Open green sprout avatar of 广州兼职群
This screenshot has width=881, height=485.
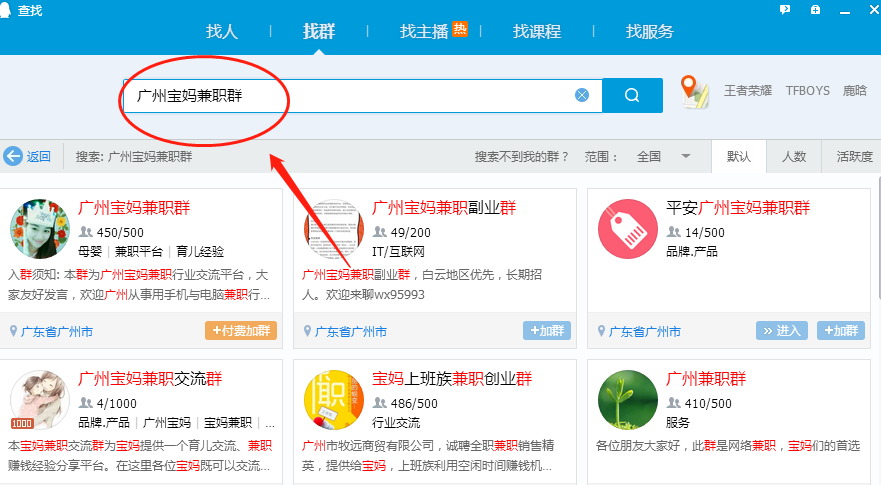point(628,400)
